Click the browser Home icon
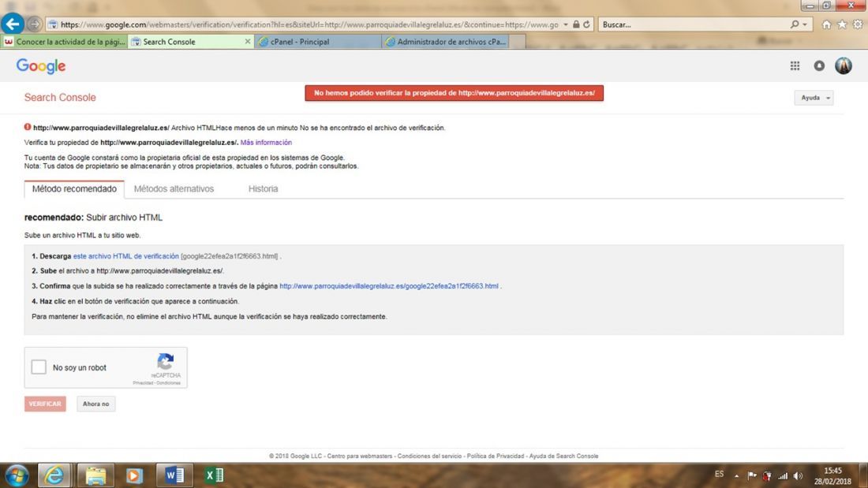 click(826, 24)
